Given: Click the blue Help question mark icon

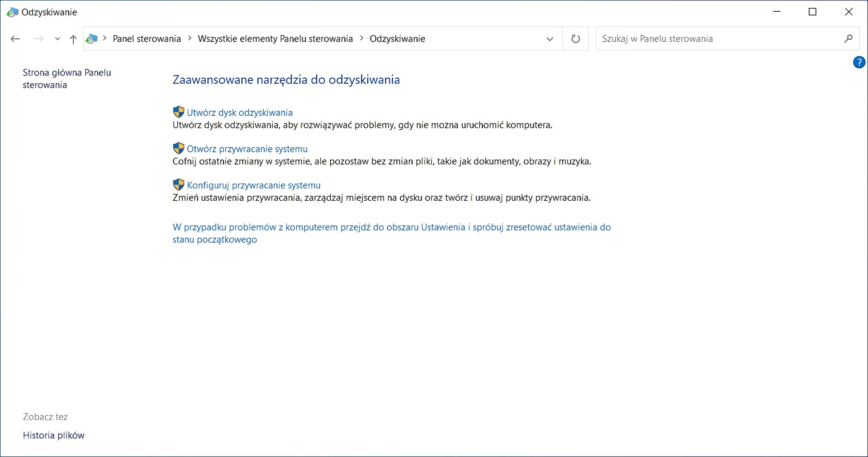Looking at the screenshot, I should [859, 62].
